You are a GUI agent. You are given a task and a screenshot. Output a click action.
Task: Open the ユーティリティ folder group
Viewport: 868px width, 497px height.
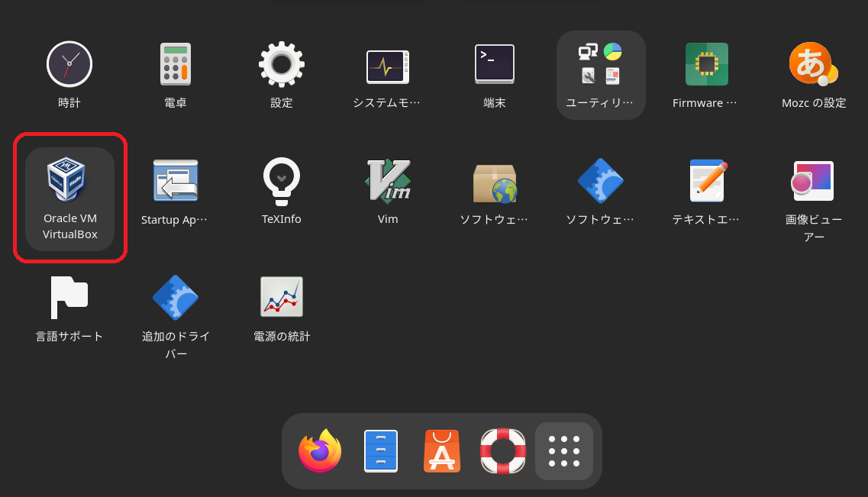[x=601, y=76]
